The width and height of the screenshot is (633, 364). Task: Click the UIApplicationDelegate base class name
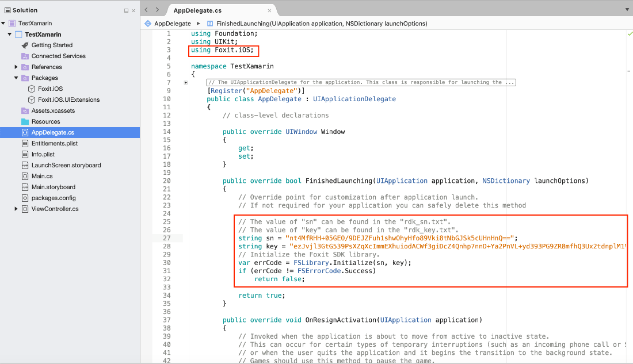point(354,99)
